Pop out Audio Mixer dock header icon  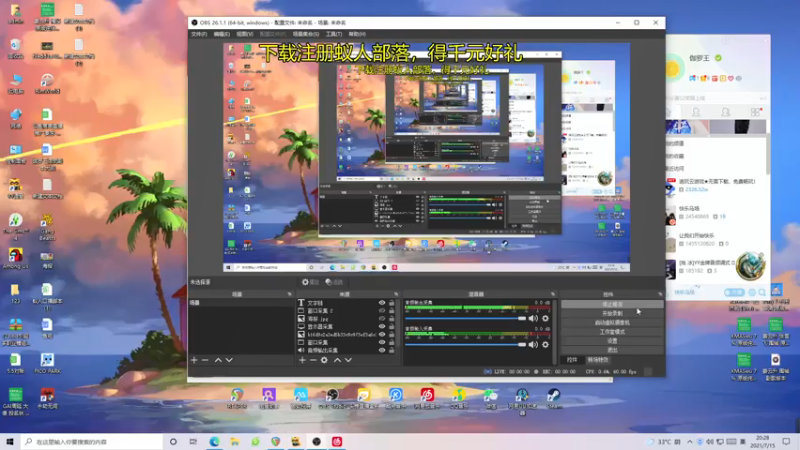click(553, 294)
